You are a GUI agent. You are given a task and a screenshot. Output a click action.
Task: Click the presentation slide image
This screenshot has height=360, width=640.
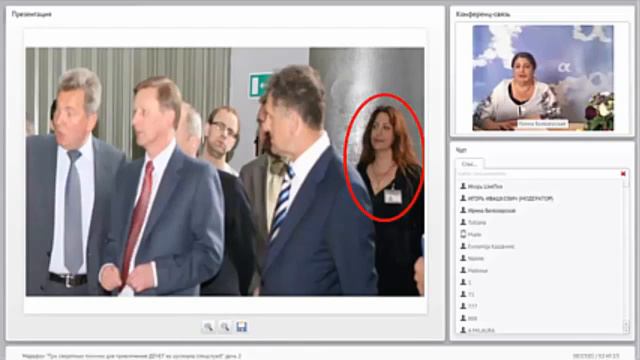point(225,172)
